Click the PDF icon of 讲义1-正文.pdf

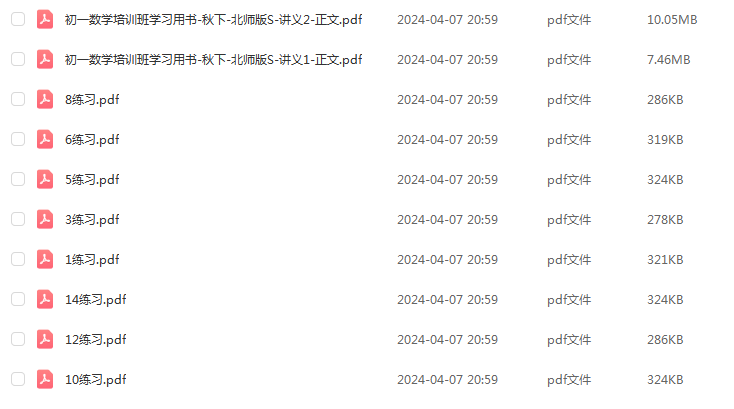coord(45,59)
